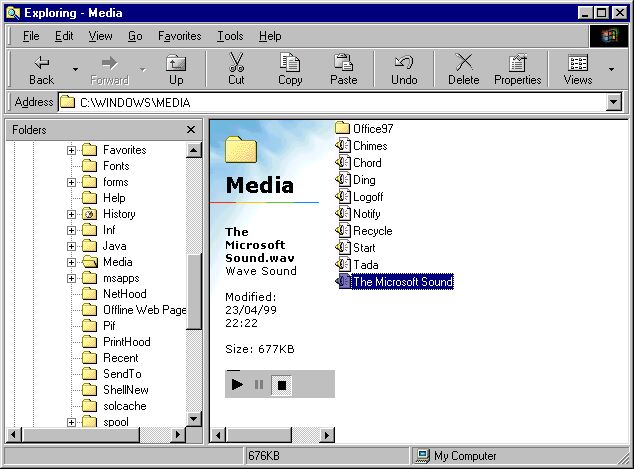This screenshot has height=469, width=634.
Task: Select the SendTo folder in tree
Action: point(112,374)
